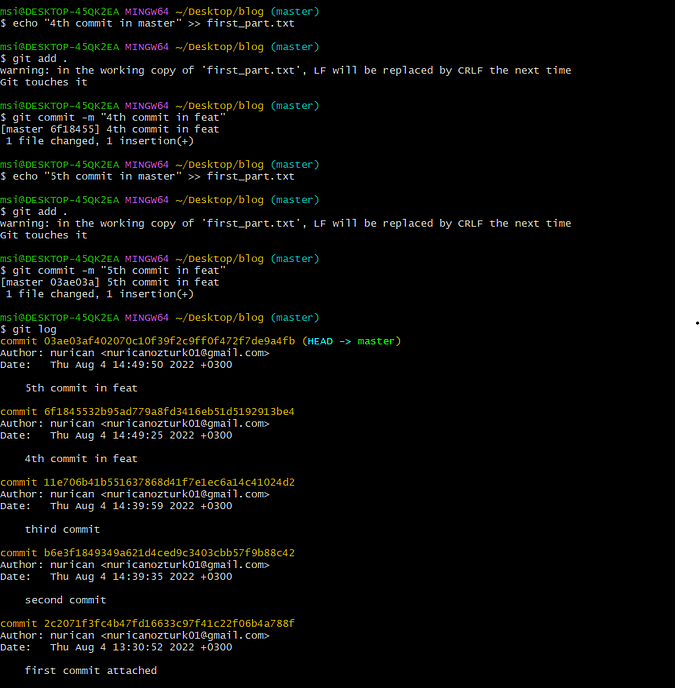Click the '4th commit in feat' log message
Viewport: 700px width, 688px height.
[x=81, y=459]
